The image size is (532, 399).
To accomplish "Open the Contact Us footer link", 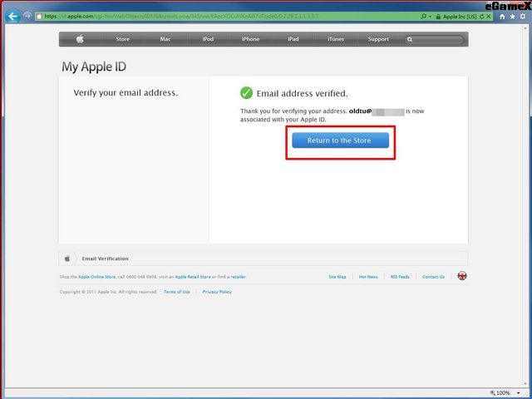I will coord(433,277).
